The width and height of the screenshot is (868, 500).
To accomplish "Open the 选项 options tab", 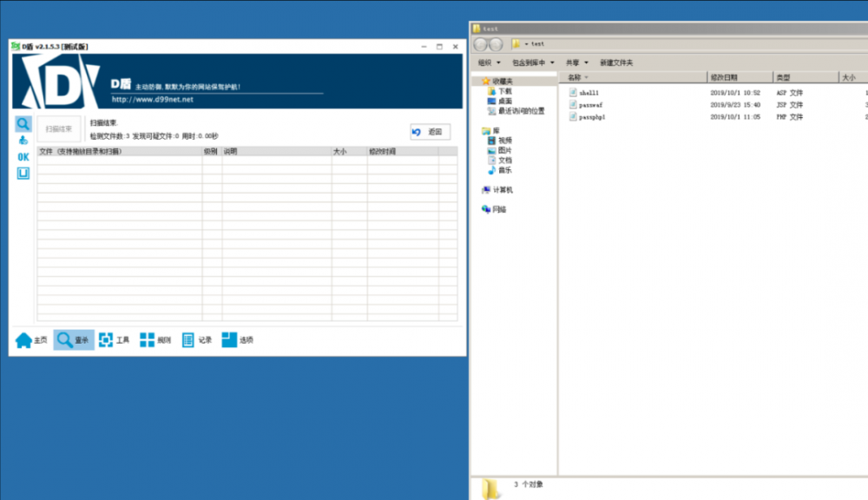I will 238,340.
